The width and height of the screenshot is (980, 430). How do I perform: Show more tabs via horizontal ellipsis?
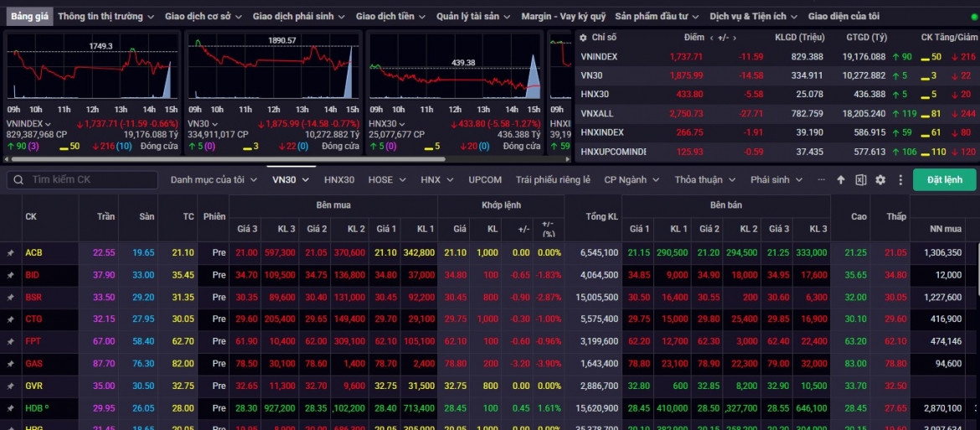click(x=821, y=179)
